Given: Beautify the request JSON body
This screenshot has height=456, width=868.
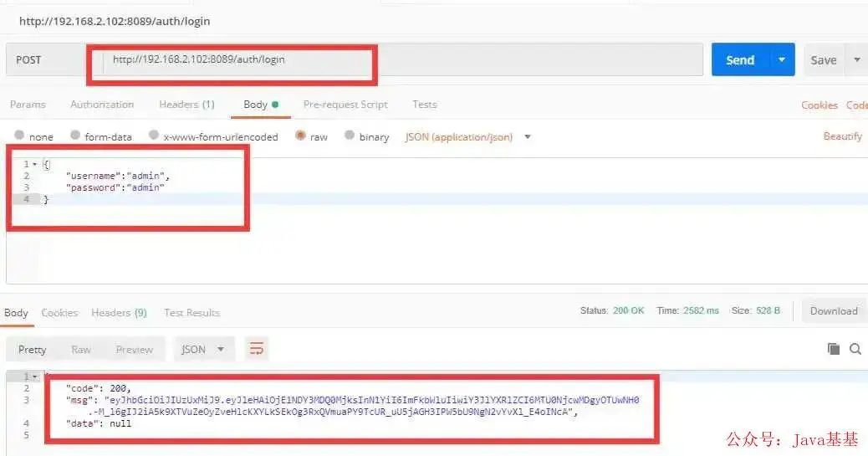Looking at the screenshot, I should tap(843, 136).
